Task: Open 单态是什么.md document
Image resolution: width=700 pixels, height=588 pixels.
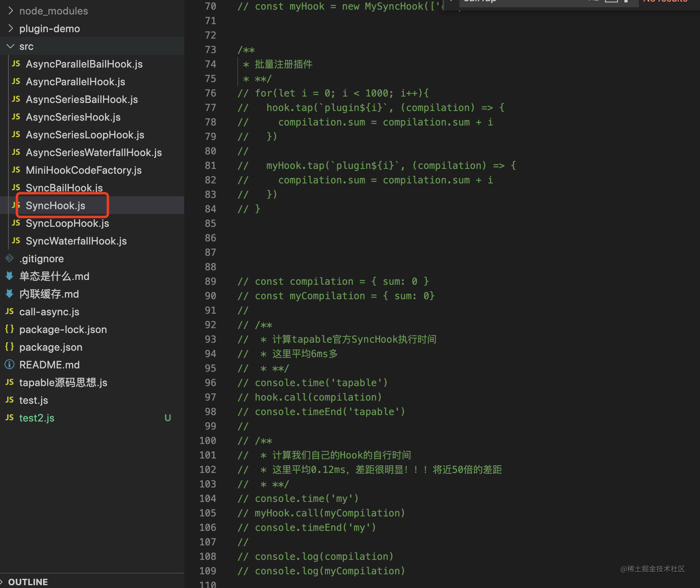Action: tap(54, 276)
